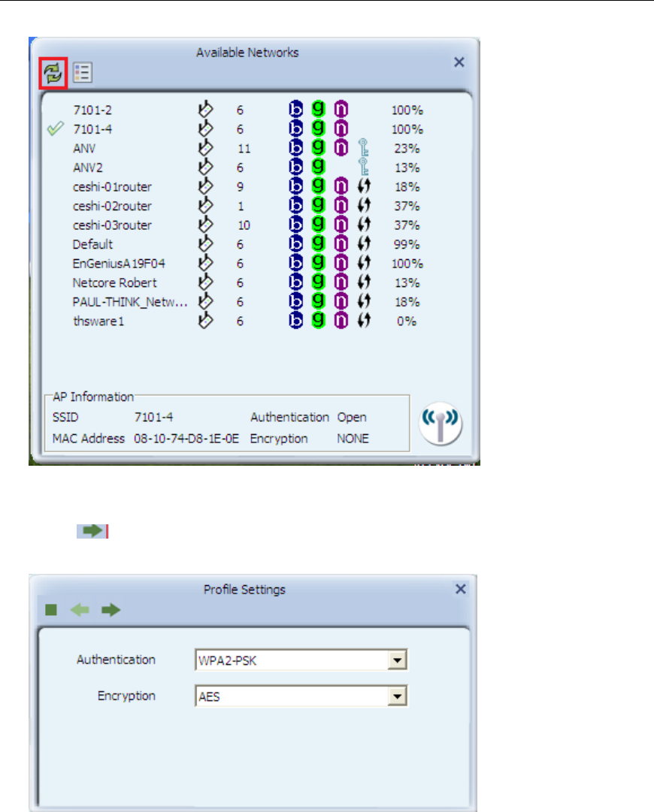Click the key icon on ANV2 row

363,168
